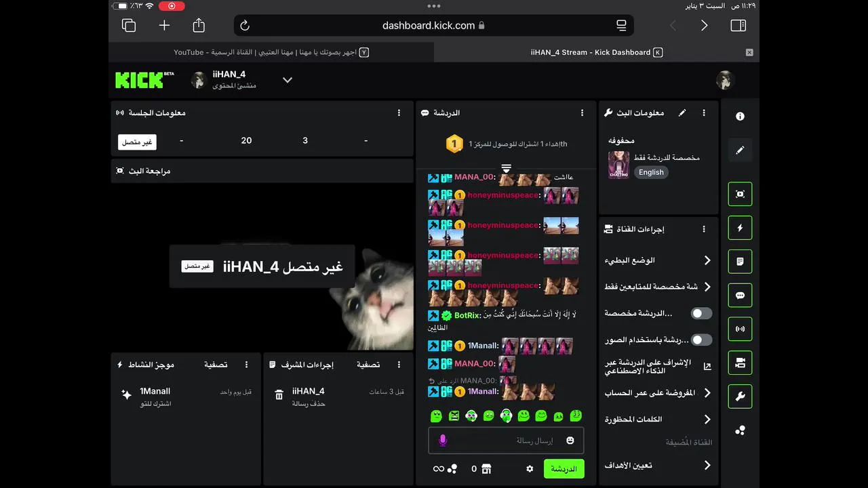This screenshot has height=488, width=868.
Task: Toggle the subscribers-only chat switch
Action: click(x=701, y=313)
